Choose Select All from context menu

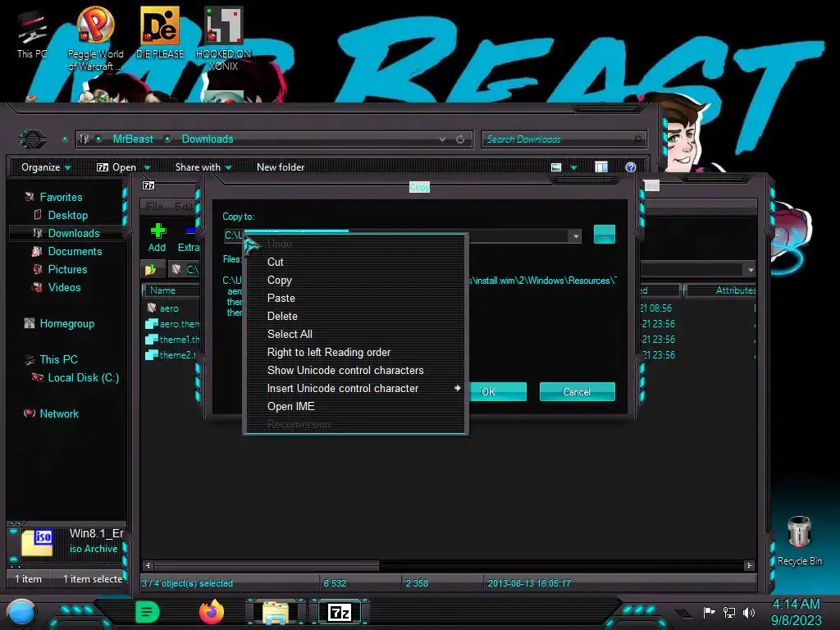click(x=354, y=335)
